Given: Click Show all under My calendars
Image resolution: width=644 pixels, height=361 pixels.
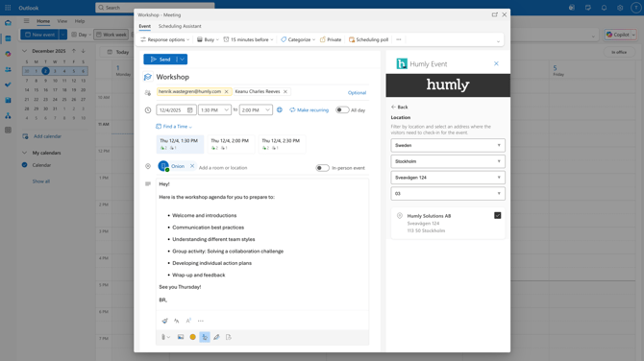Looking at the screenshot, I should click(41, 181).
